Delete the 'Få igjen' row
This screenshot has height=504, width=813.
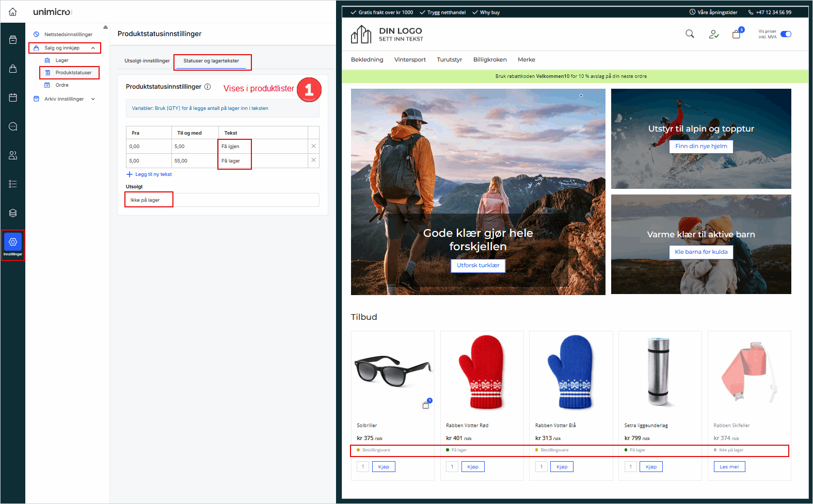313,146
